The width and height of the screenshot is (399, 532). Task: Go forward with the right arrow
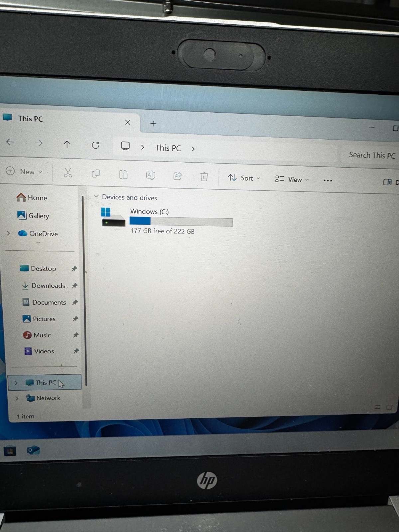(x=39, y=143)
